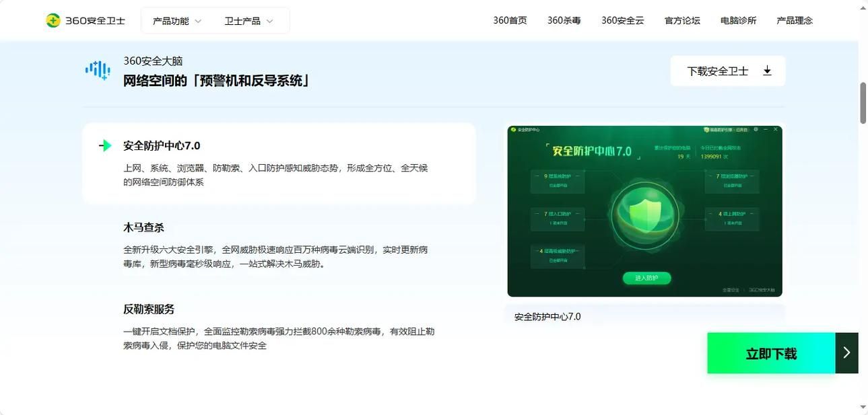
Task: Click the 进入防护 button in the preview
Action: pos(646,278)
